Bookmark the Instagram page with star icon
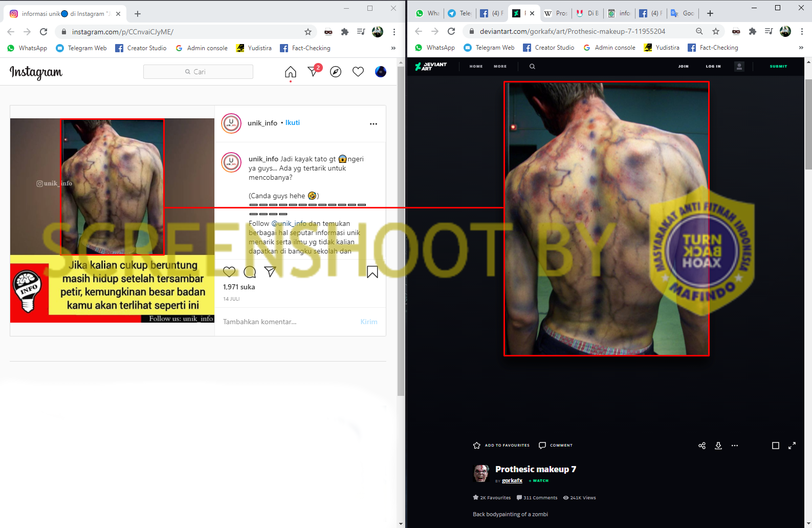This screenshot has width=812, height=528. pyautogui.click(x=308, y=32)
